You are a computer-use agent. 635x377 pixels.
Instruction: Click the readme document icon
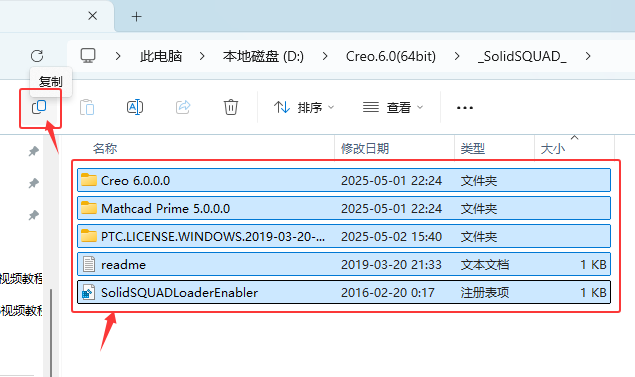coord(89,264)
